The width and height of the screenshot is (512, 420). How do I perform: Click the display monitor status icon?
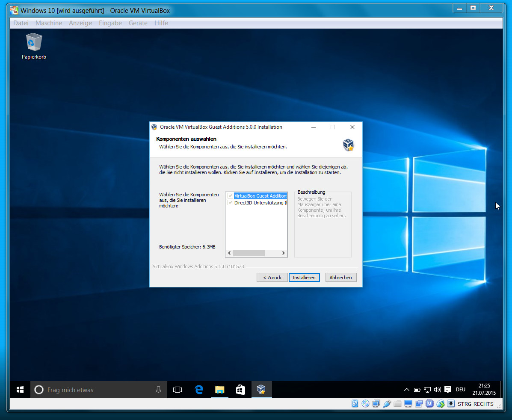point(408,404)
